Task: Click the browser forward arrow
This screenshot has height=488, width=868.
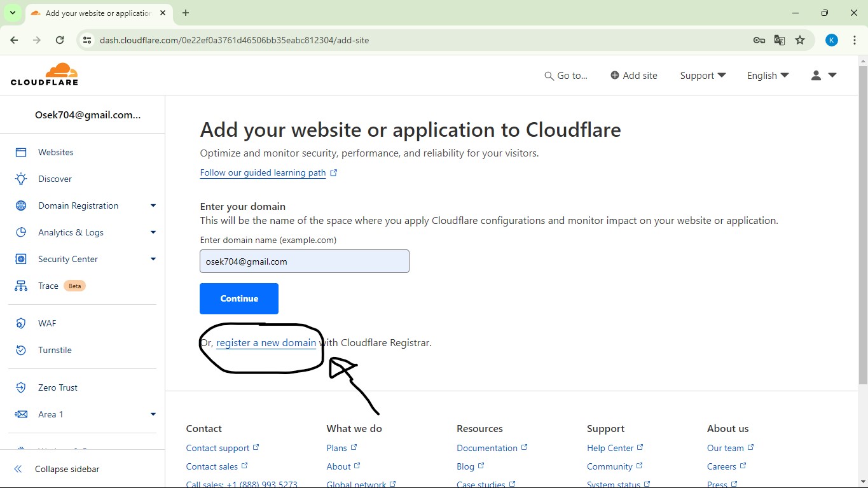Action: click(37, 40)
